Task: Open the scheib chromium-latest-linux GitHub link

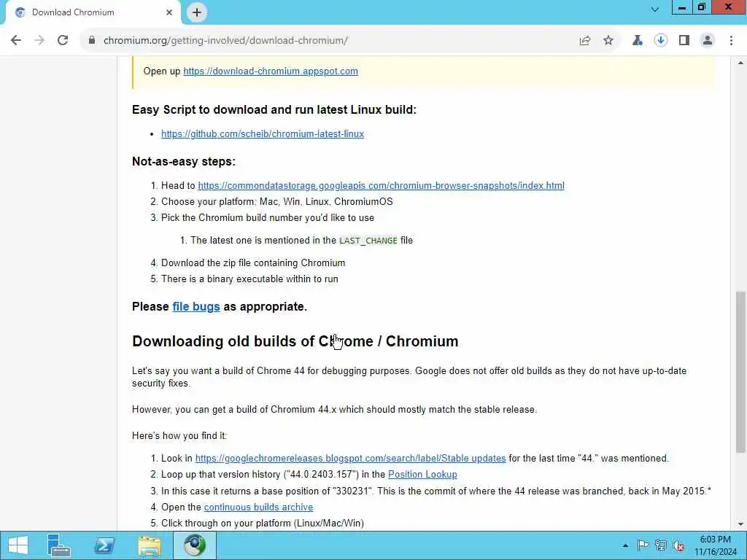Action: [x=263, y=134]
